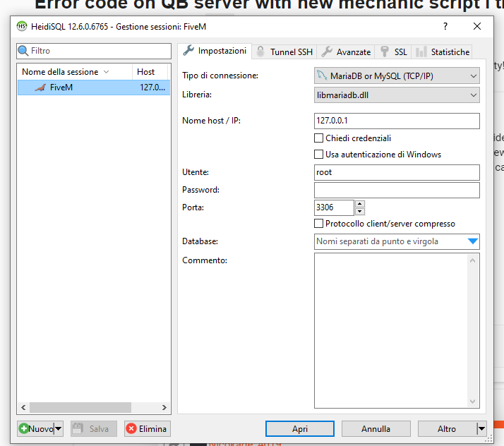Screen dimensions: 504x446
Task: Increase the port with up spinner arrow
Action: (x=360, y=204)
